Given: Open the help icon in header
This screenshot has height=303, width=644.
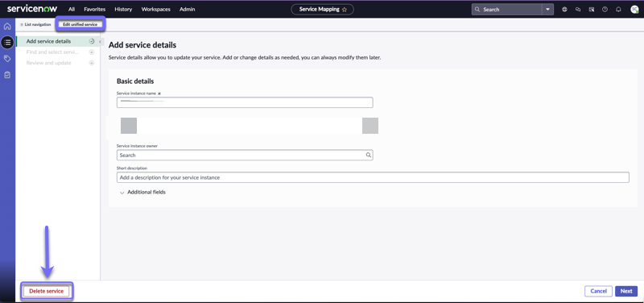Looking at the screenshot, I should pyautogui.click(x=605, y=10).
